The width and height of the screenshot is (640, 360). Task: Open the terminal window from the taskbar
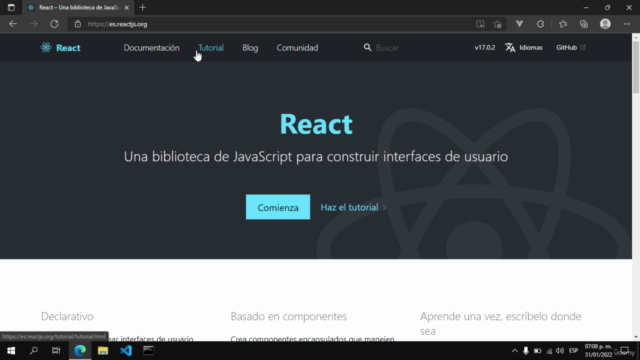(x=149, y=351)
